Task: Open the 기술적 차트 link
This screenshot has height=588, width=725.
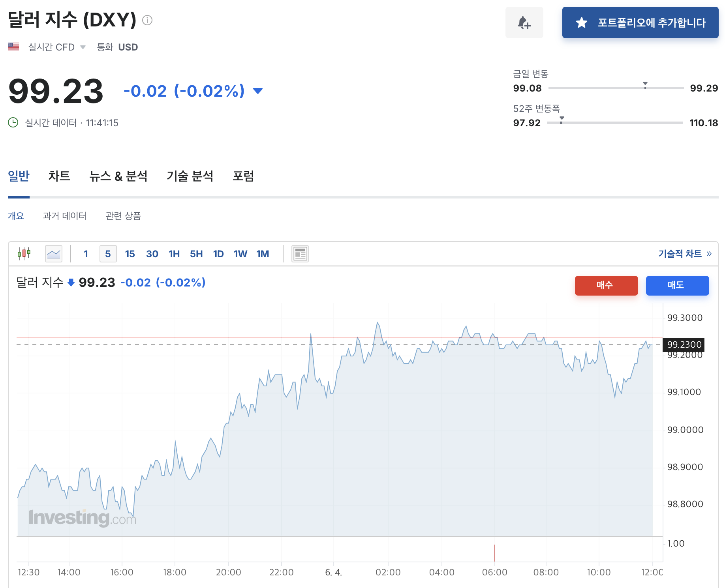Action: [x=685, y=254]
